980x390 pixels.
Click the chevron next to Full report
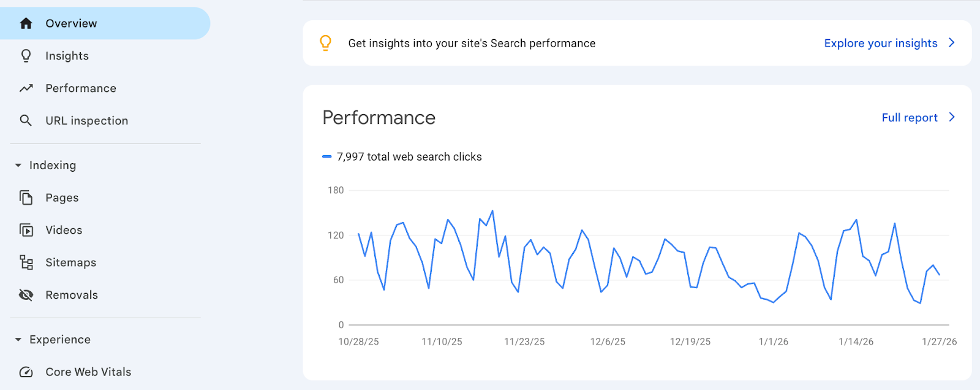pos(951,117)
